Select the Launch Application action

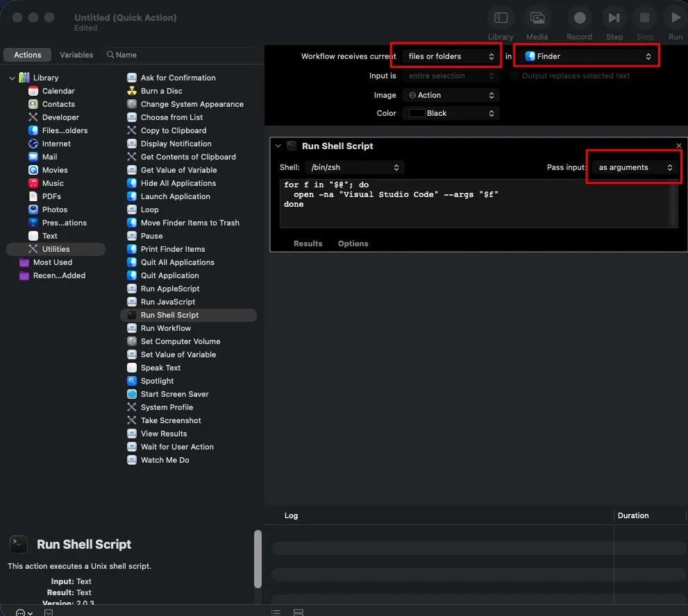point(175,196)
